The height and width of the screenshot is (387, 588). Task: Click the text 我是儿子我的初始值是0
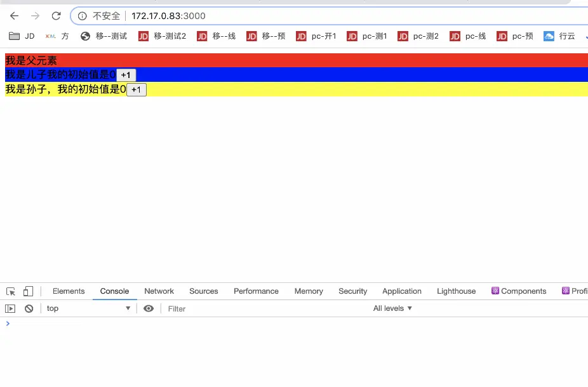point(60,75)
